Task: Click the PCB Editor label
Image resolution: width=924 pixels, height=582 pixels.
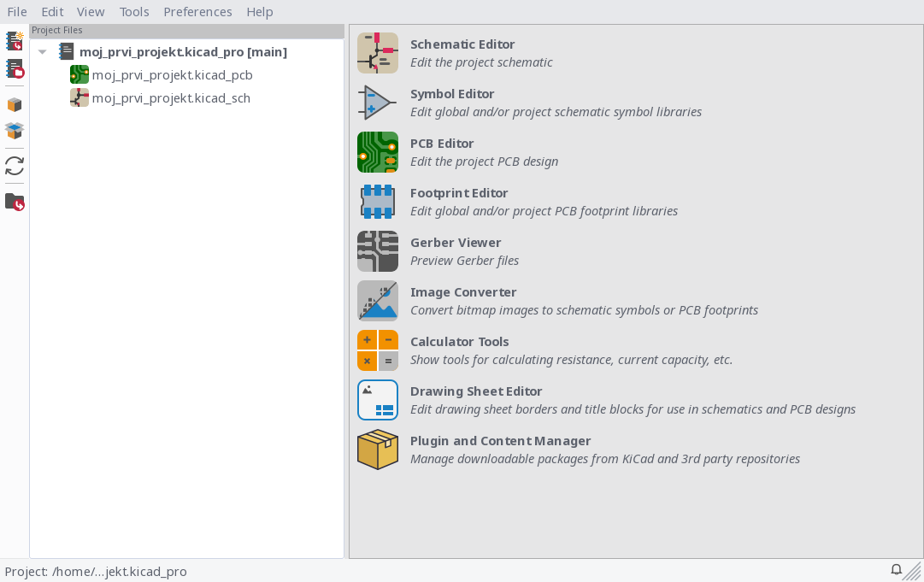Action: pos(442,143)
